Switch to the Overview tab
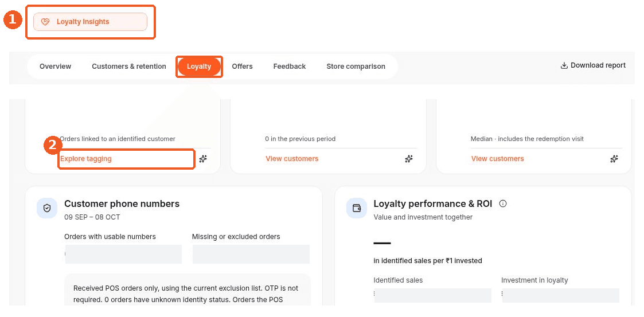The width and height of the screenshot is (644, 317). pos(56,66)
